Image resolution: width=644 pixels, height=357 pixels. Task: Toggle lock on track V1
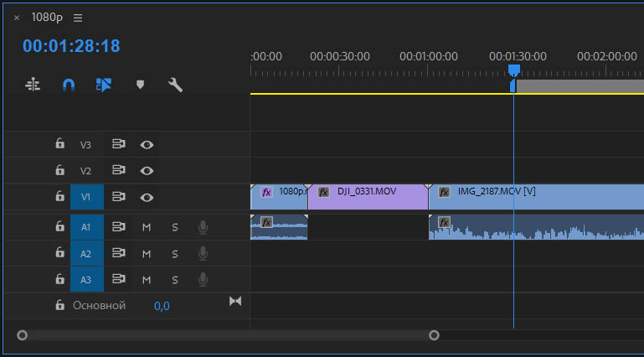tap(60, 196)
